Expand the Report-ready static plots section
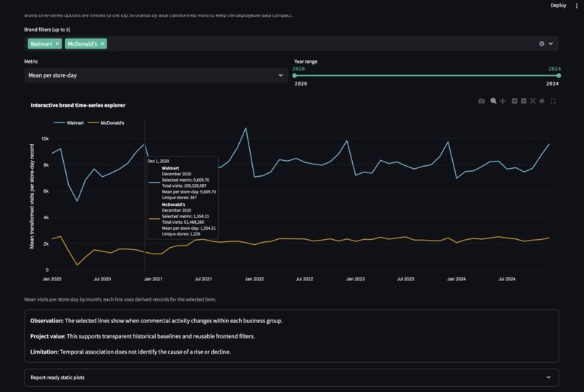 point(291,378)
